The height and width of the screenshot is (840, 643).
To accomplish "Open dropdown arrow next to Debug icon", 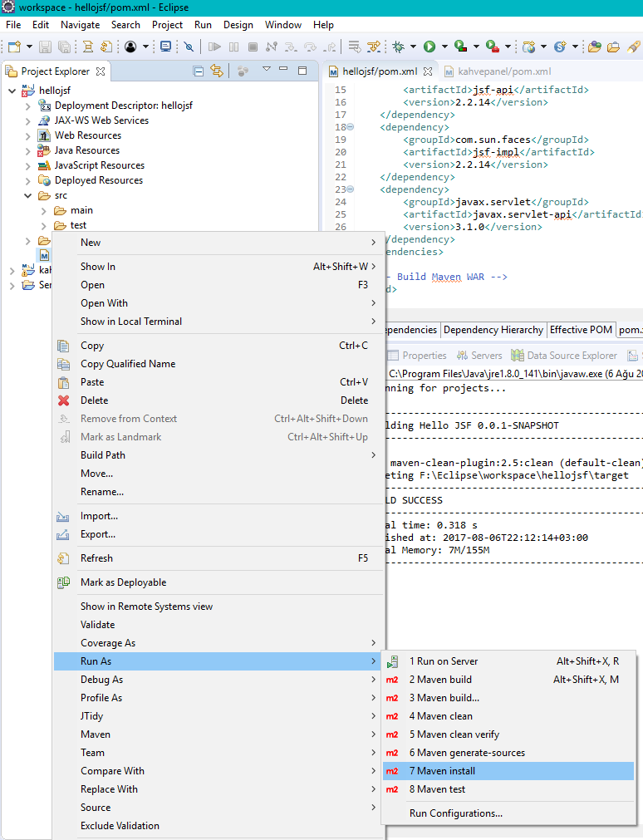I will click(x=413, y=47).
